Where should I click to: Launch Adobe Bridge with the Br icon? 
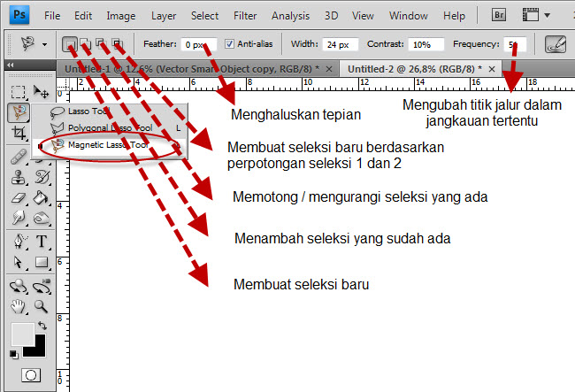499,15
